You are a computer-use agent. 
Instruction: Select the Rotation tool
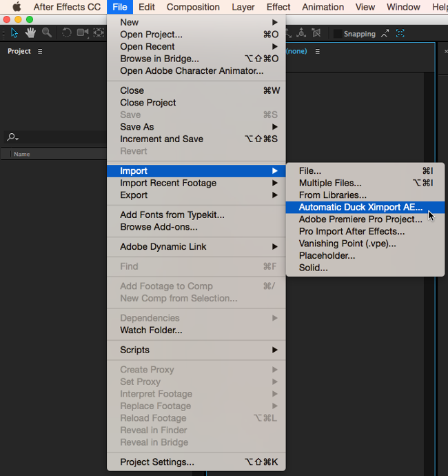pos(67,33)
